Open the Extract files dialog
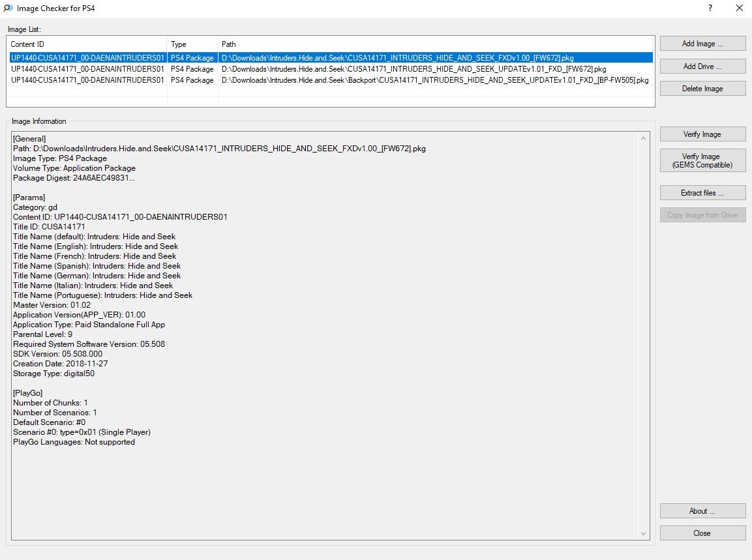 pyautogui.click(x=702, y=193)
